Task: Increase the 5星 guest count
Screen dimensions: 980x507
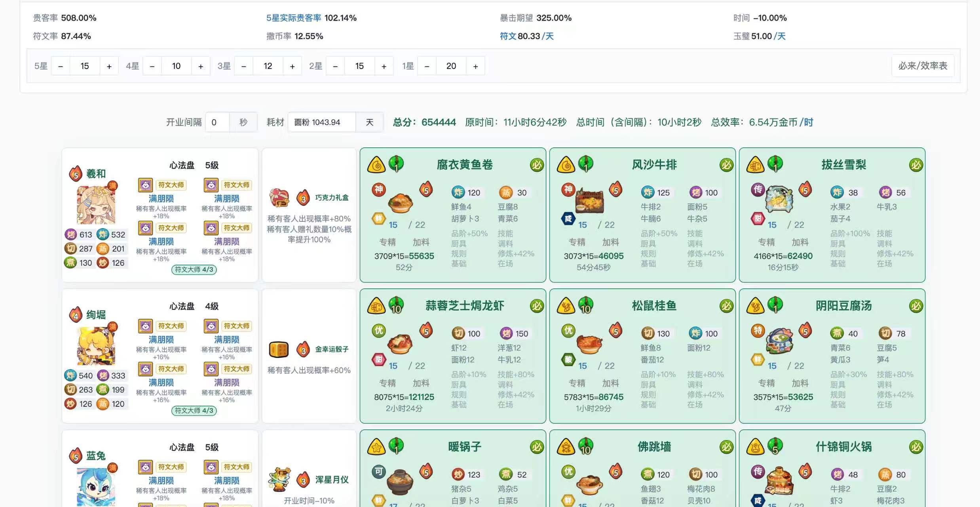Action: tap(109, 66)
